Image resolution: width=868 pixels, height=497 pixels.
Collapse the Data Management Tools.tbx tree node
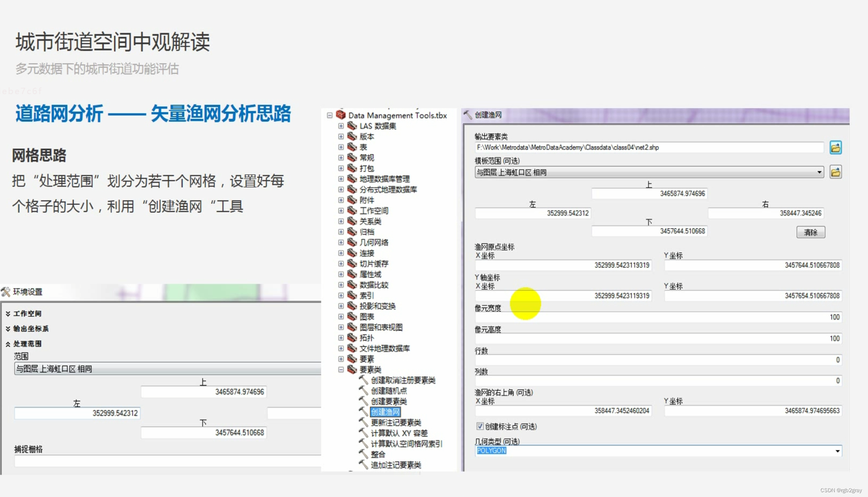click(330, 115)
